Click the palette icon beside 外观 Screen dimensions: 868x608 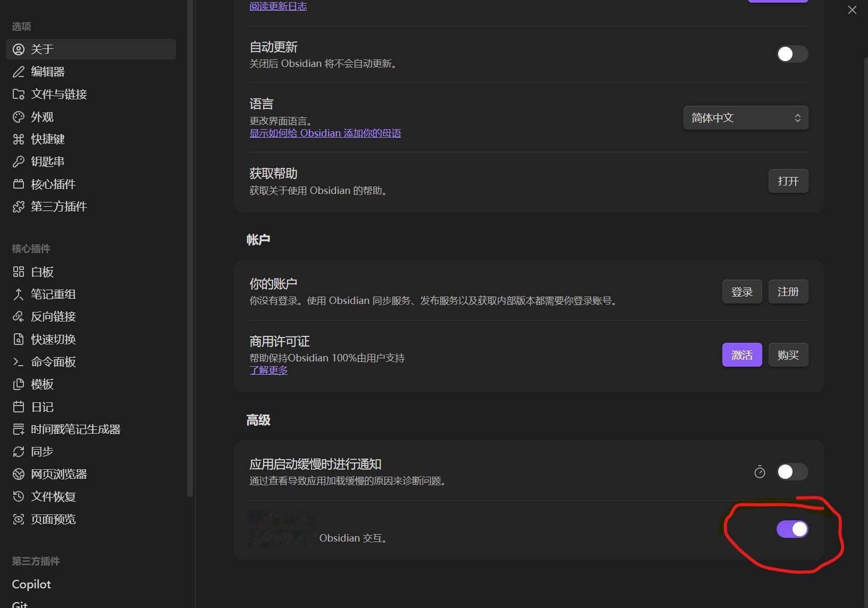pos(19,117)
